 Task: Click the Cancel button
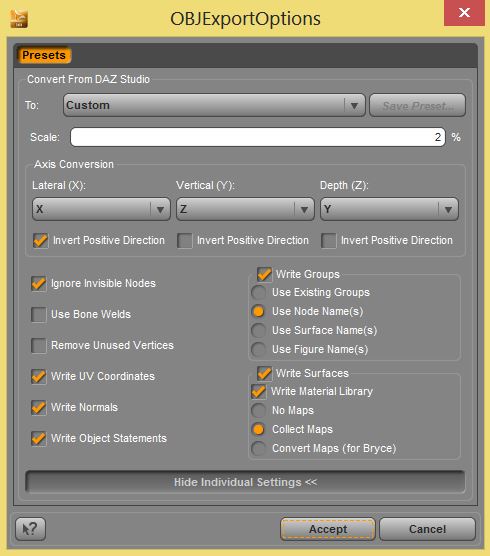click(427, 529)
